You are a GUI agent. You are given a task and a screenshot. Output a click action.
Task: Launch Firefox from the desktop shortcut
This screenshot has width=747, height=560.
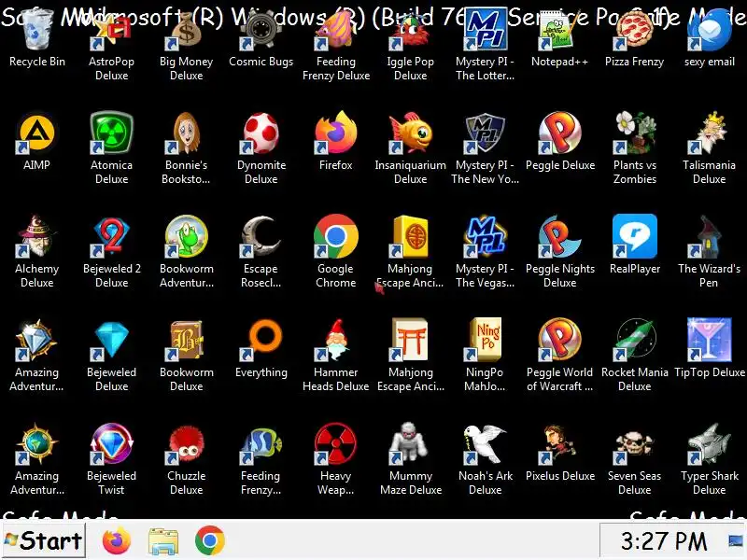click(336, 133)
